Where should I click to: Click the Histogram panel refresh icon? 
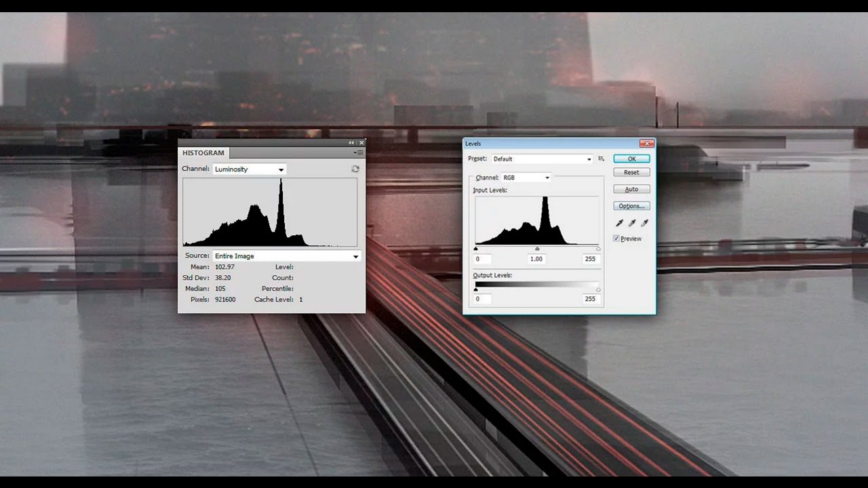click(x=355, y=169)
